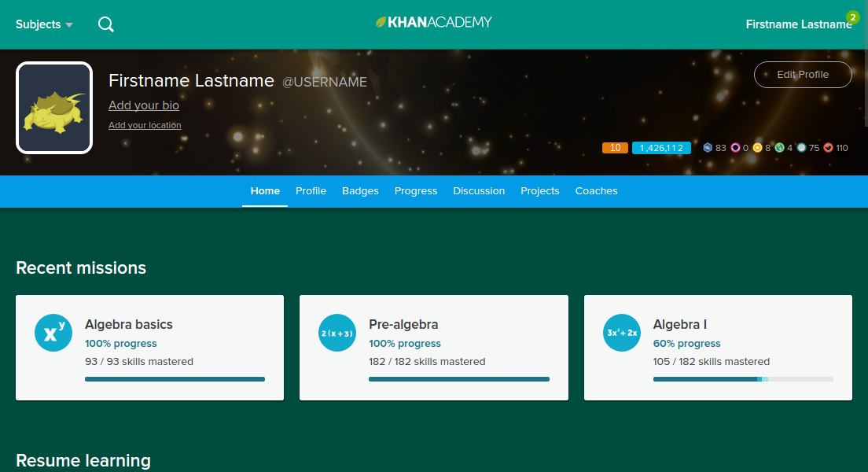Image resolution: width=868 pixels, height=472 pixels.
Task: Open the Progress tab
Action: pyautogui.click(x=416, y=190)
